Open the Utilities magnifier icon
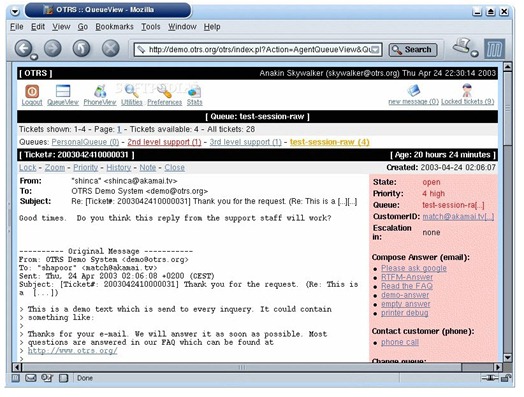This screenshot has width=524, height=397. click(x=131, y=91)
